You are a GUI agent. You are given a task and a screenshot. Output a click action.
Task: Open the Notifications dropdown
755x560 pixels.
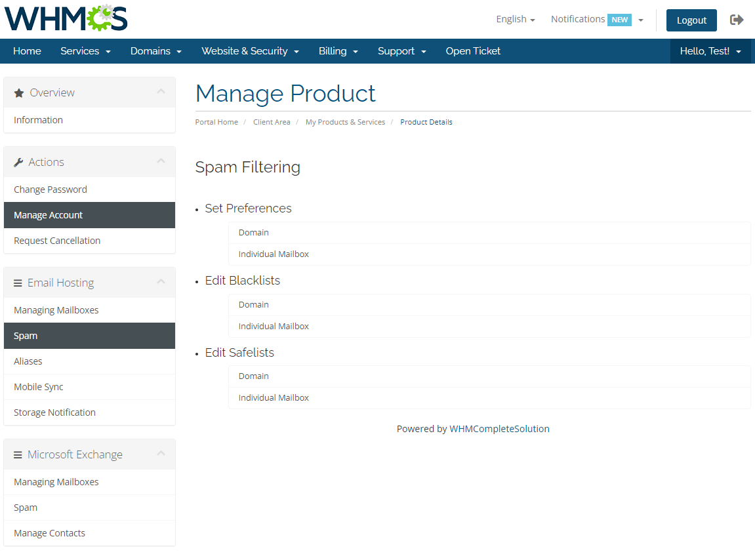point(597,19)
